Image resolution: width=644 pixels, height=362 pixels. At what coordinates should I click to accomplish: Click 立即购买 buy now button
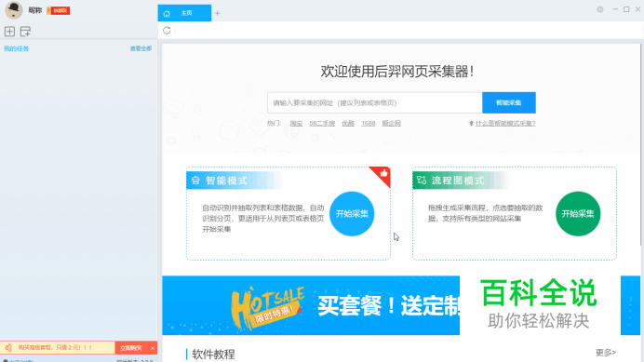(x=131, y=348)
